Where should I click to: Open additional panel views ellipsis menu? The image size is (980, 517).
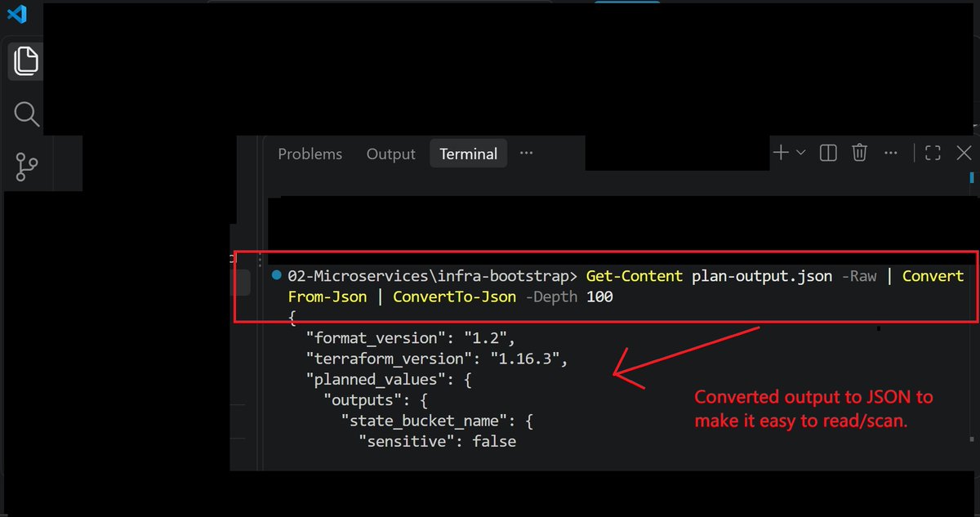526,153
